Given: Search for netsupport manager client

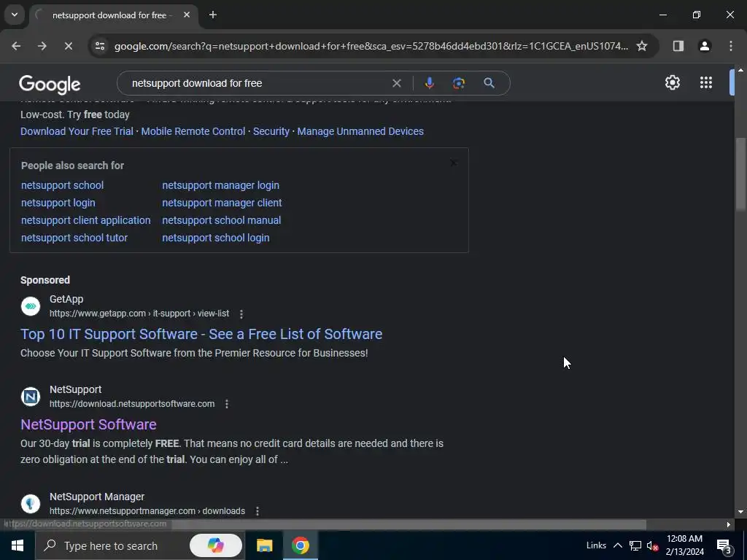Looking at the screenshot, I should (222, 203).
